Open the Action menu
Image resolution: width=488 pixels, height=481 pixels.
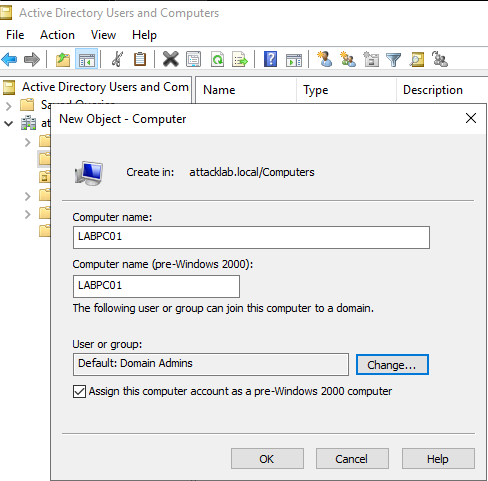point(57,35)
